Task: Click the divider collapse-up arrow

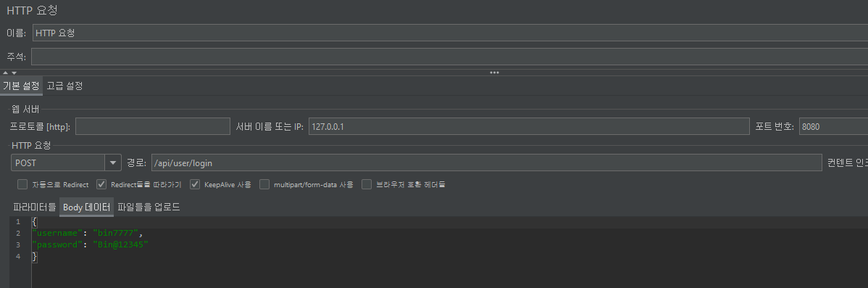Action: (x=6, y=73)
